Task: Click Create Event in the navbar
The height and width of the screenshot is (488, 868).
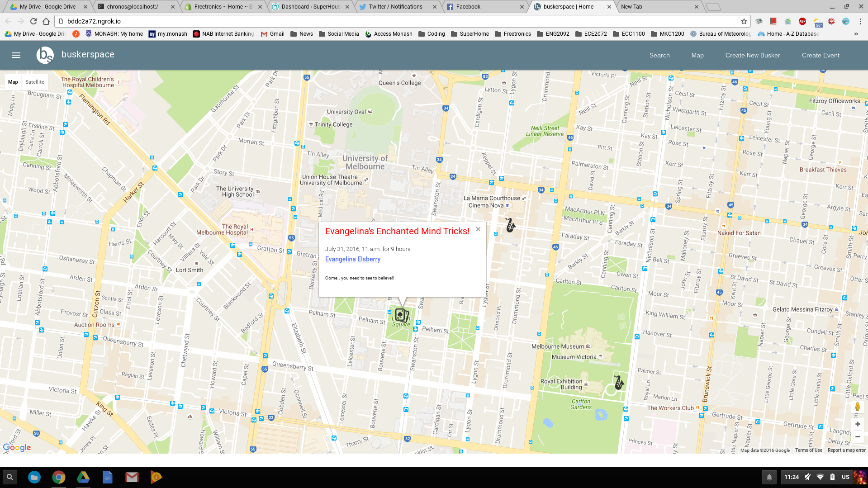Action: click(x=821, y=55)
